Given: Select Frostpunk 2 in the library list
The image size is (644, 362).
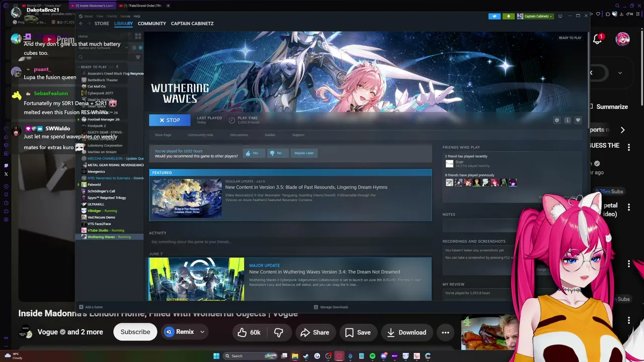Looking at the screenshot, I should (x=97, y=126).
